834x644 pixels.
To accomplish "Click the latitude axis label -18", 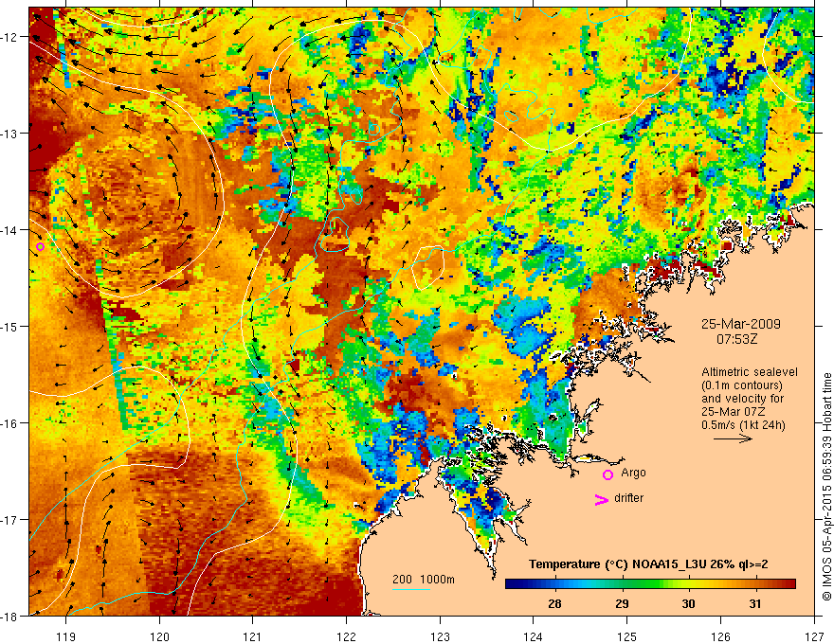I will 10,617.
